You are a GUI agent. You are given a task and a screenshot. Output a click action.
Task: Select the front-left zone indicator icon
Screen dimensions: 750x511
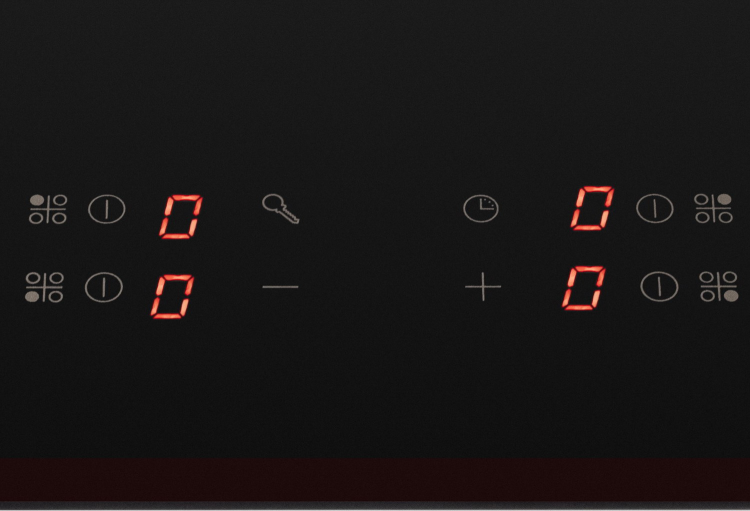point(44,287)
